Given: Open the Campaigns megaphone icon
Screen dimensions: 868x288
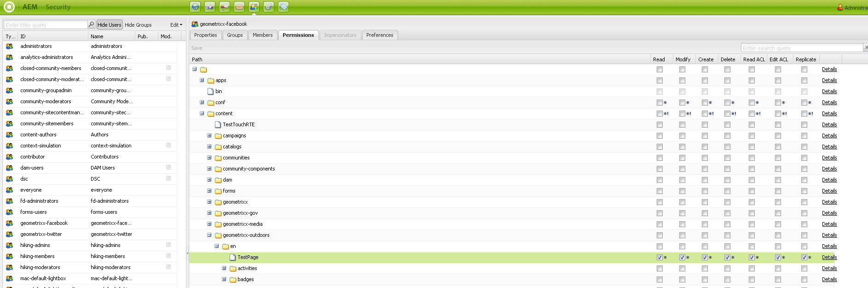Looking at the screenshot, I should [225, 6].
